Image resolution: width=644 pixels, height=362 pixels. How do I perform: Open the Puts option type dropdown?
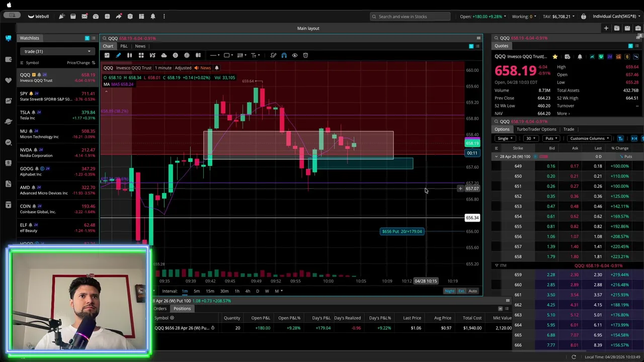click(x=551, y=138)
